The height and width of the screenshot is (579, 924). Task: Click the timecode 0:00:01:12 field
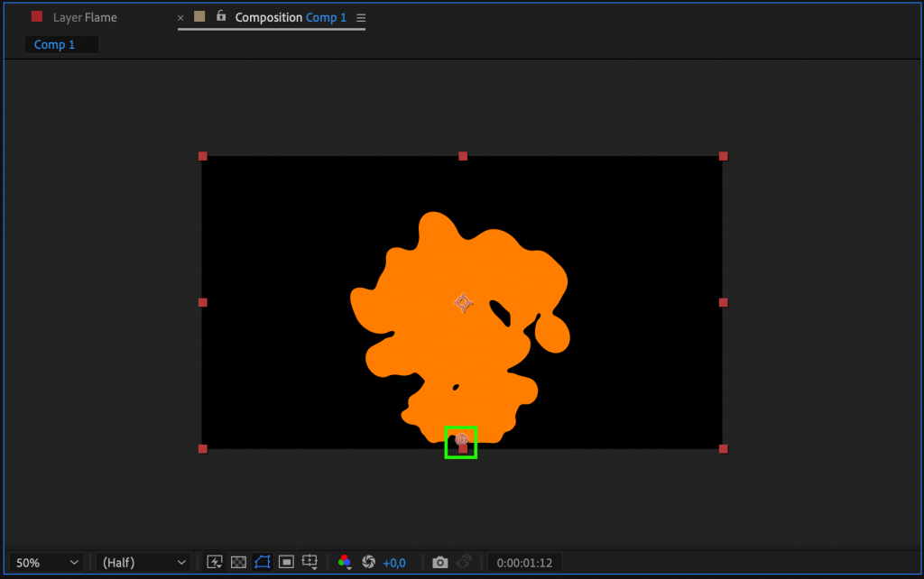pos(524,562)
